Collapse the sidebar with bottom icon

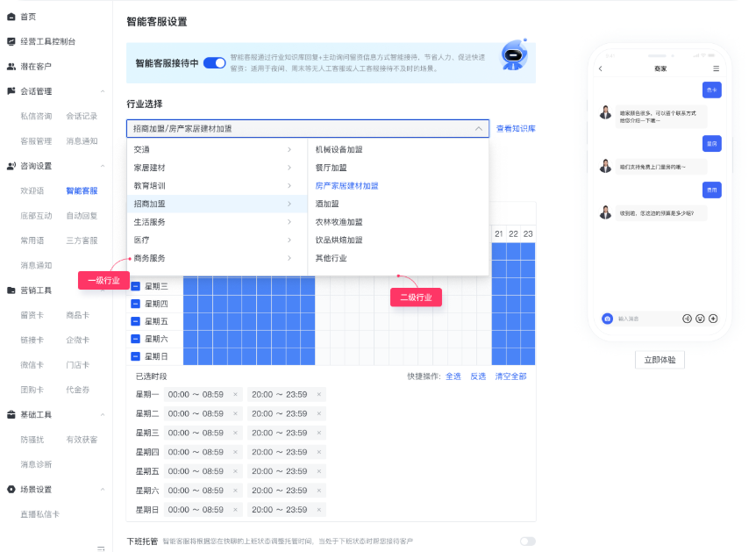click(x=101, y=548)
